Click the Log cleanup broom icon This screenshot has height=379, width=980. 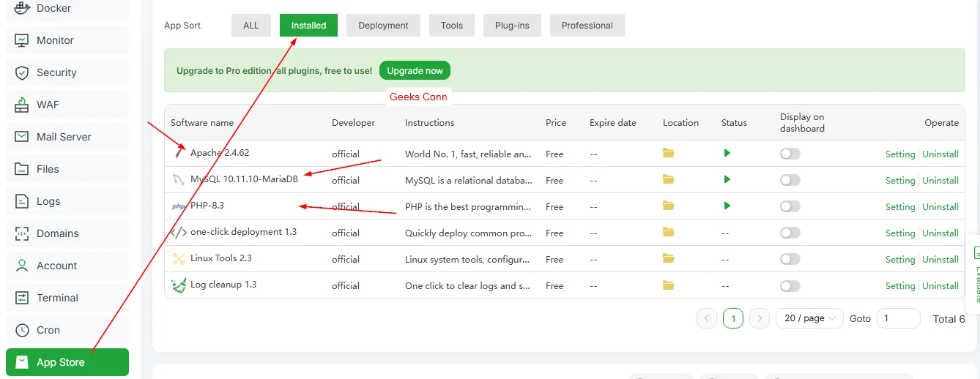point(179,285)
